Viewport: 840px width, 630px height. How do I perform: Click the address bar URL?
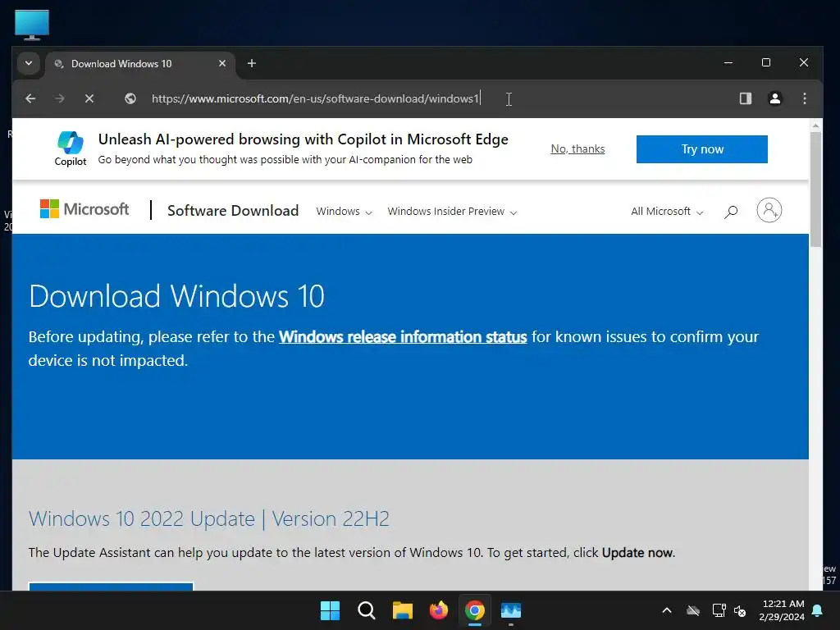click(315, 98)
